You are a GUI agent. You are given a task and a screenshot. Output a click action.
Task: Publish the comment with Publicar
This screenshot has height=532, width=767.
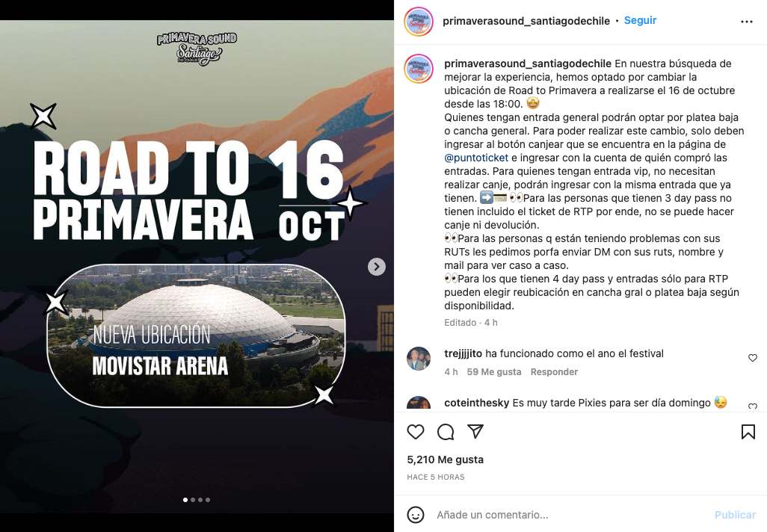735,515
